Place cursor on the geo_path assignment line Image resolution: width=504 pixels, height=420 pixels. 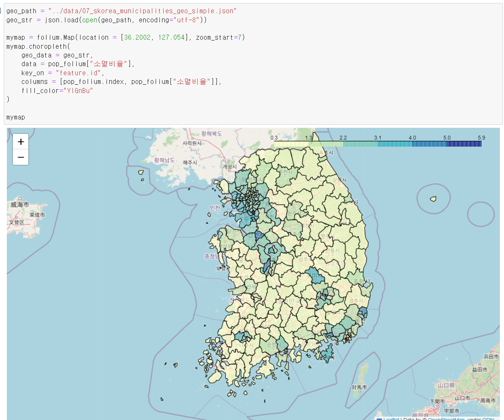tap(121, 11)
